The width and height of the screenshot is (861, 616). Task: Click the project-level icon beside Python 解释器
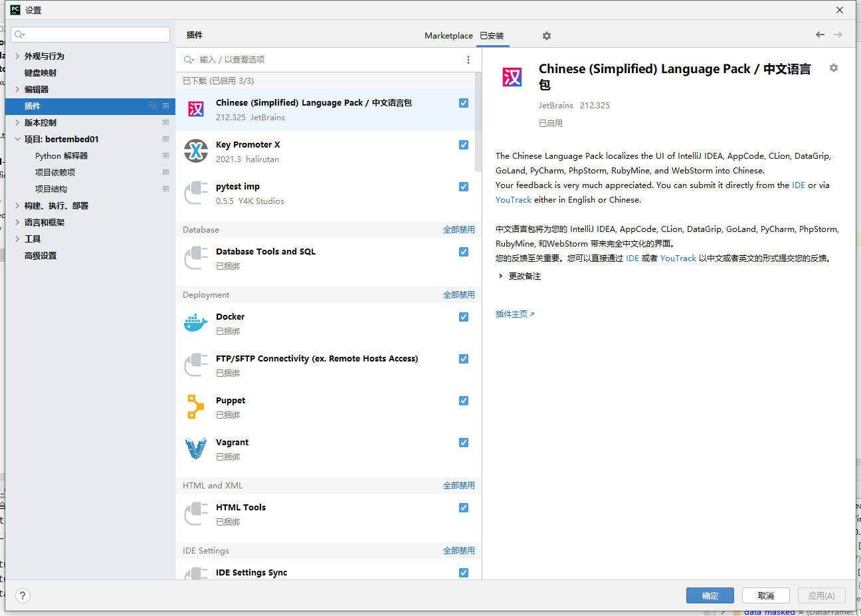coord(165,155)
